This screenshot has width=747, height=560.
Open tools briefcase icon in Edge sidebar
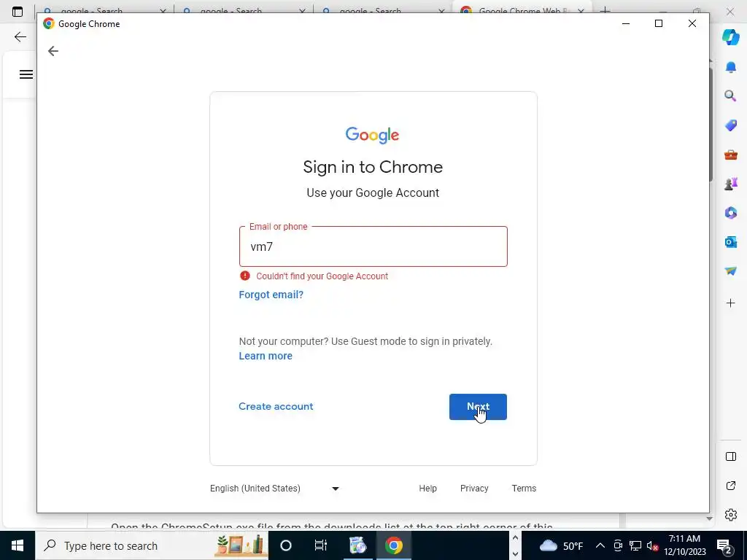pyautogui.click(x=731, y=155)
